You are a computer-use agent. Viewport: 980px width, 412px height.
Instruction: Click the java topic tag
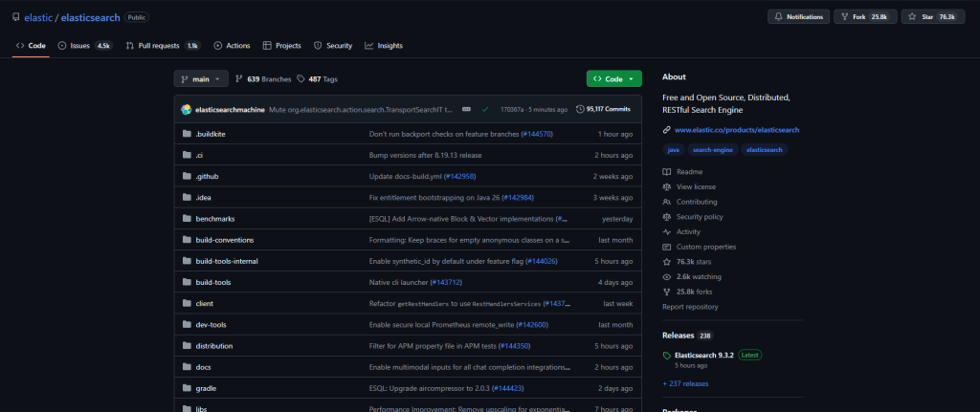tap(673, 150)
